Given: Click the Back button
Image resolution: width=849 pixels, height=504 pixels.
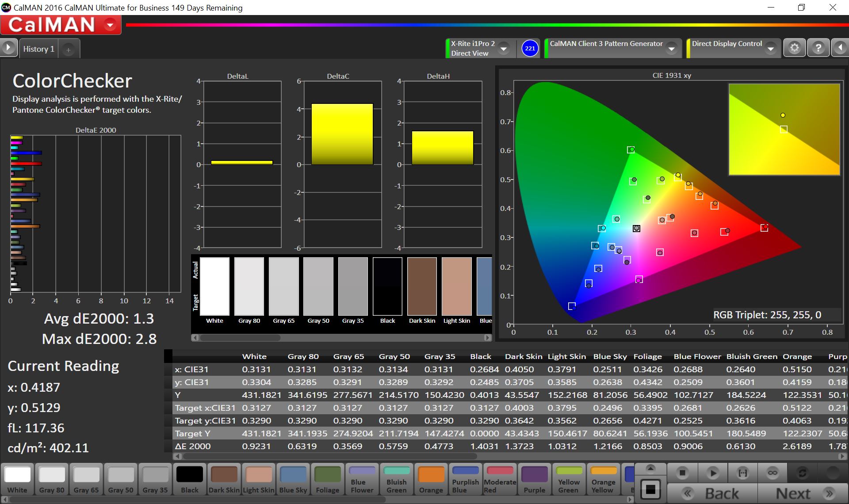Looking at the screenshot, I should 713,493.
